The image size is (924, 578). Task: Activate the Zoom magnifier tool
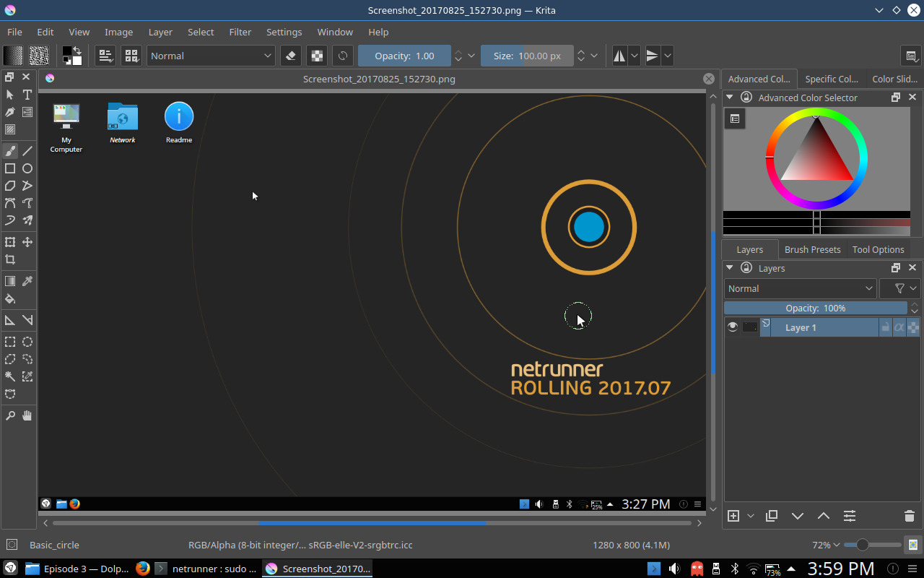pyautogui.click(x=10, y=415)
